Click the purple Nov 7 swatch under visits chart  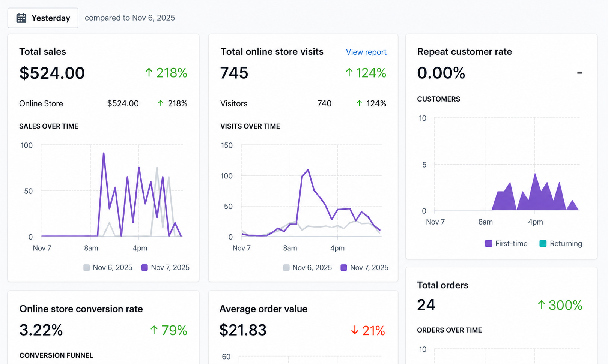[344, 268]
